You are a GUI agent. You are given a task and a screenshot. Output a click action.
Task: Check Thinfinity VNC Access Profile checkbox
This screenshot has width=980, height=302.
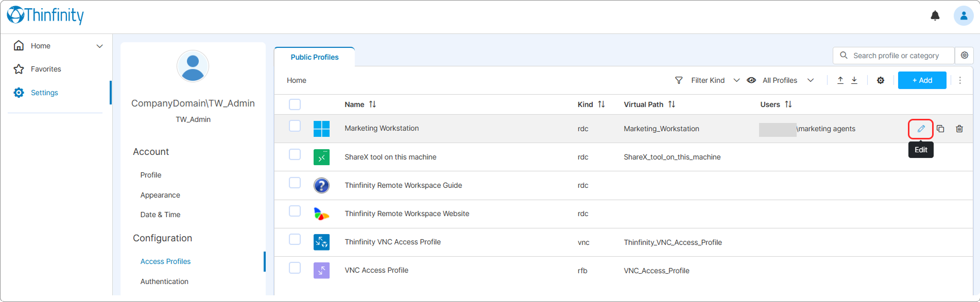295,239
